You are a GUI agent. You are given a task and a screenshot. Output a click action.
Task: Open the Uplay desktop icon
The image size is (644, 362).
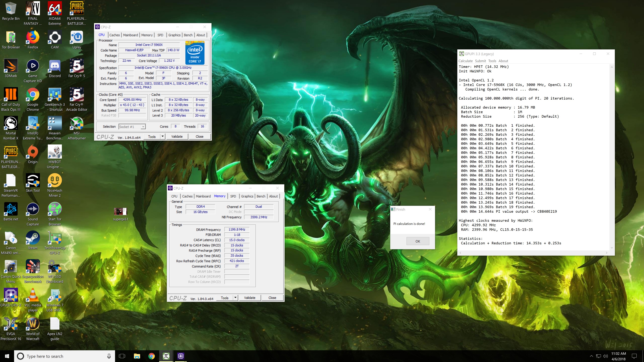pyautogui.click(x=77, y=40)
